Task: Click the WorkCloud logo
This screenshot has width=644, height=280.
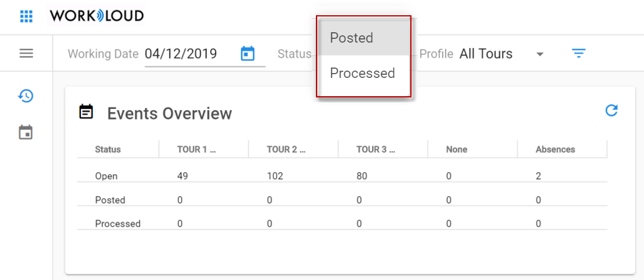Action: (x=97, y=16)
